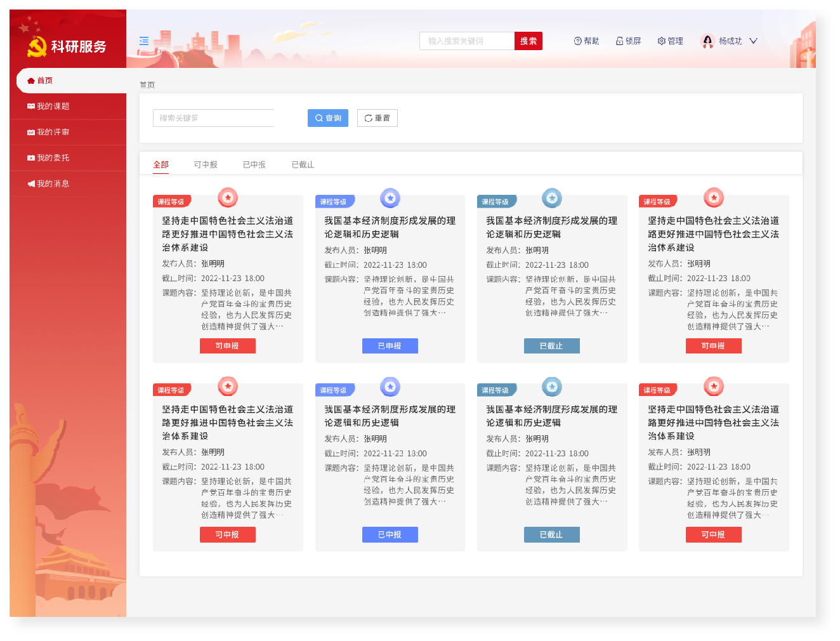Select the 已截止 filter option
The height and width of the screenshot is (641, 840).
pyautogui.click(x=303, y=164)
